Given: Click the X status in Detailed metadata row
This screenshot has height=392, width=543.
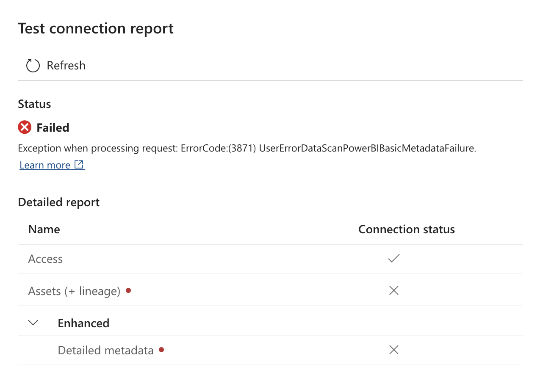Looking at the screenshot, I should click(394, 350).
